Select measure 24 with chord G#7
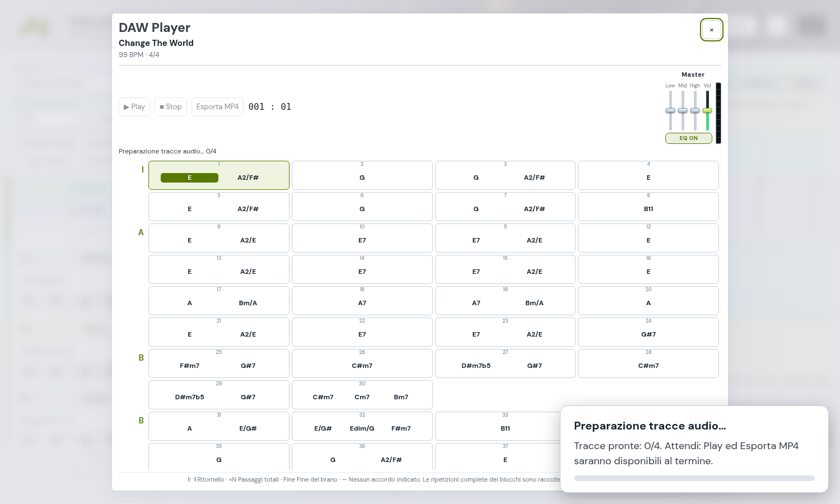This screenshot has height=504, width=840. (648, 332)
